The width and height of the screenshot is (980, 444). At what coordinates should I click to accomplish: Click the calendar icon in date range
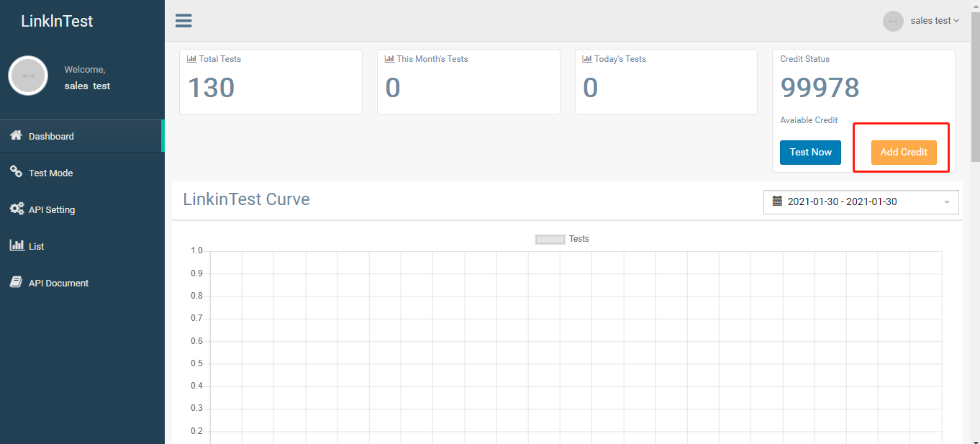pyautogui.click(x=777, y=201)
